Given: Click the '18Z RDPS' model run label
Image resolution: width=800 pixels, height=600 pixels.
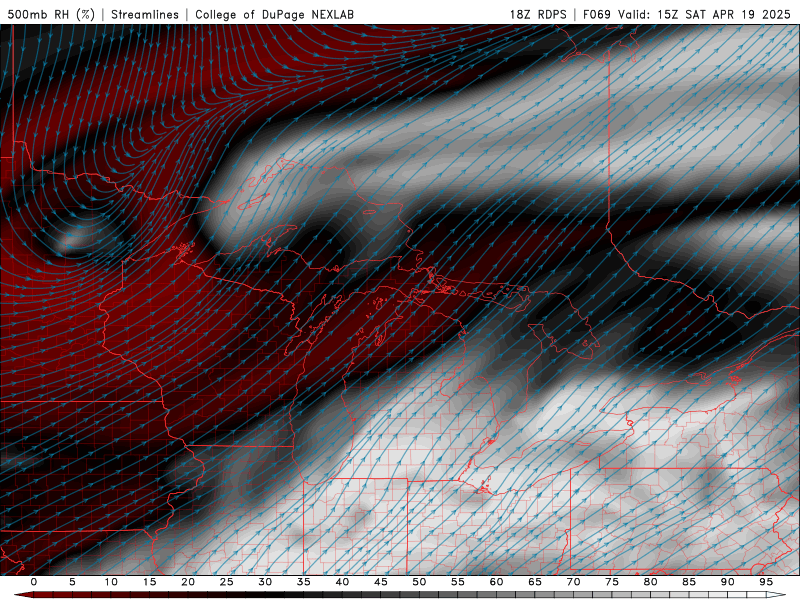Looking at the screenshot, I should pyautogui.click(x=538, y=14).
